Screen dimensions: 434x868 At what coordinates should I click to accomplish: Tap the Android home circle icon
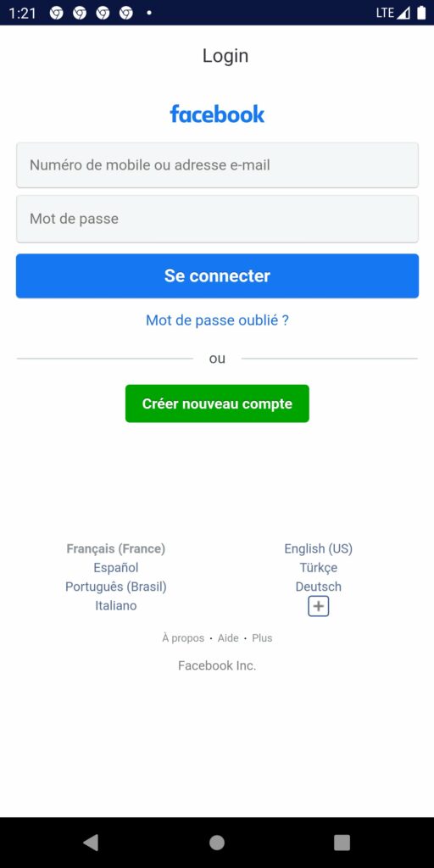217,843
